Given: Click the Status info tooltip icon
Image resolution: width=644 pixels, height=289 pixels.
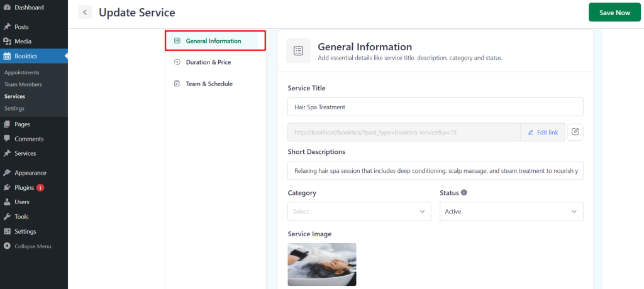Looking at the screenshot, I should click(x=464, y=192).
